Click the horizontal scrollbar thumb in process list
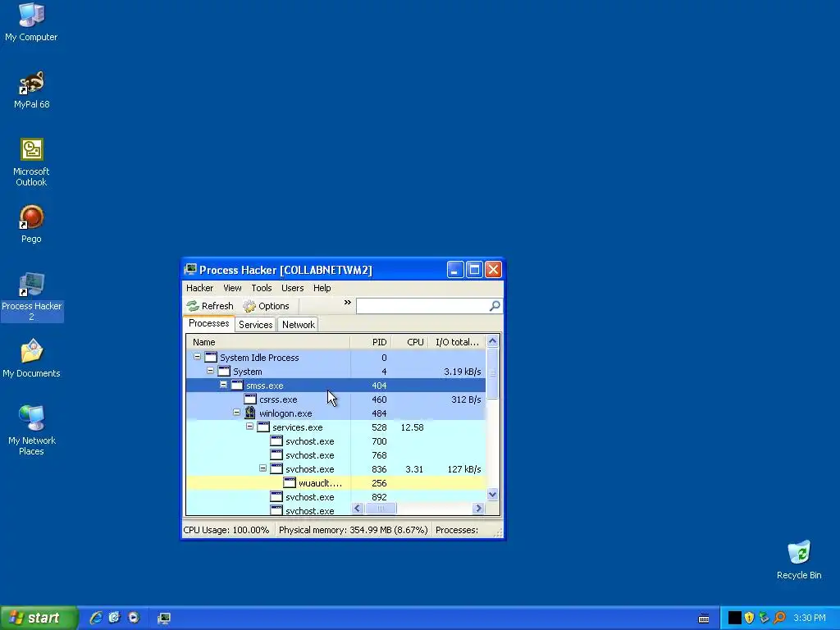Screen dimensions: 840x630 (381, 508)
